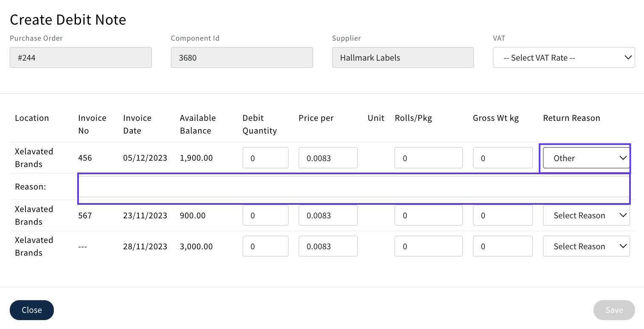
Task: Expand Return Reason dropdown showing Other
Action: pos(586,158)
